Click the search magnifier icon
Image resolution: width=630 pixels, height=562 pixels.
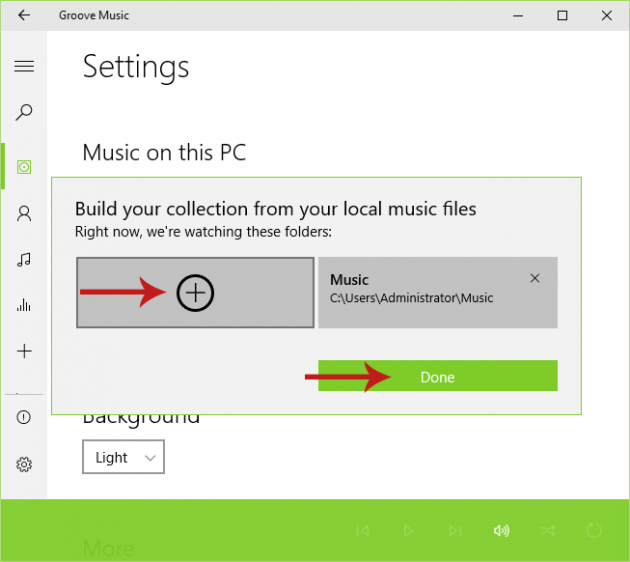(24, 112)
